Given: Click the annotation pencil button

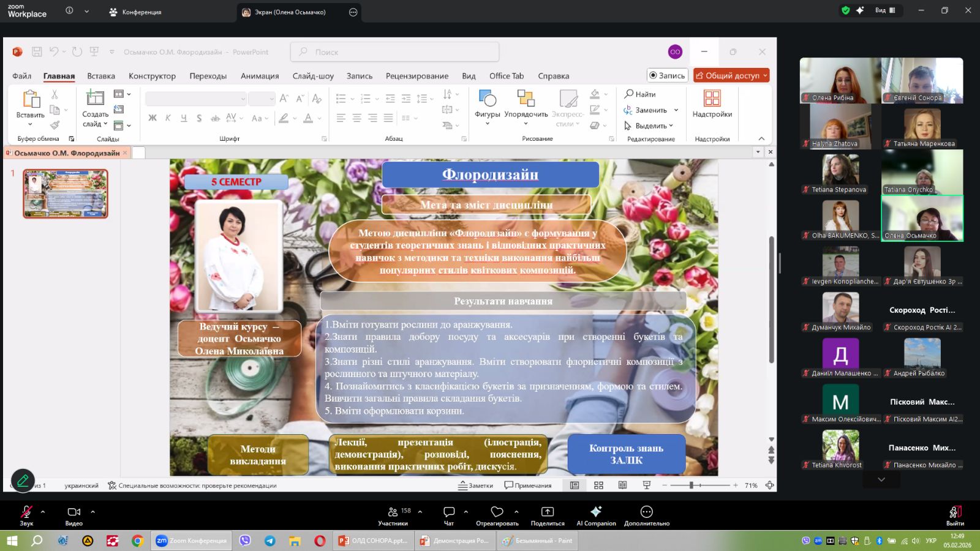Looking at the screenshot, I should tap(23, 481).
